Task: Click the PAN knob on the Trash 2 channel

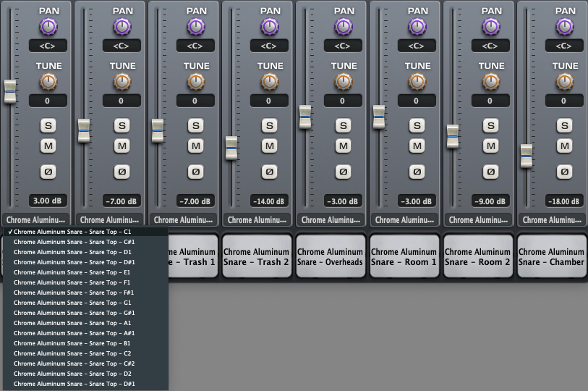Action: point(269,27)
